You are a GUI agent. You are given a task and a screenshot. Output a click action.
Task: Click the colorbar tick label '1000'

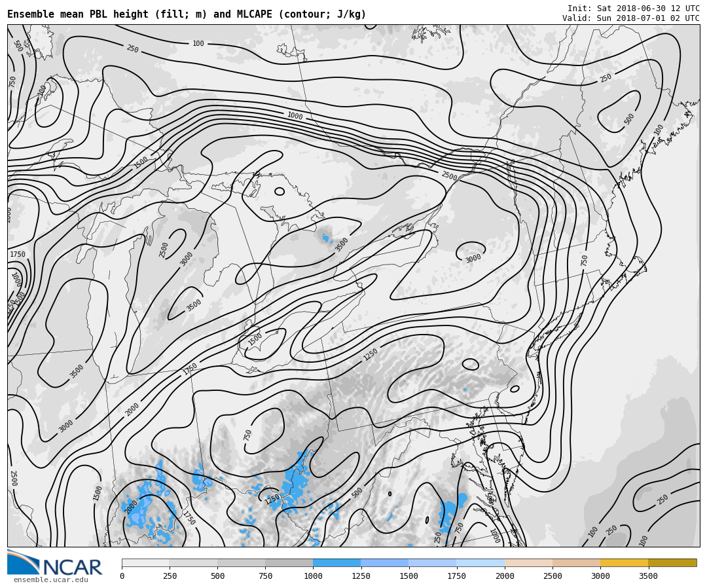pyautogui.click(x=313, y=576)
